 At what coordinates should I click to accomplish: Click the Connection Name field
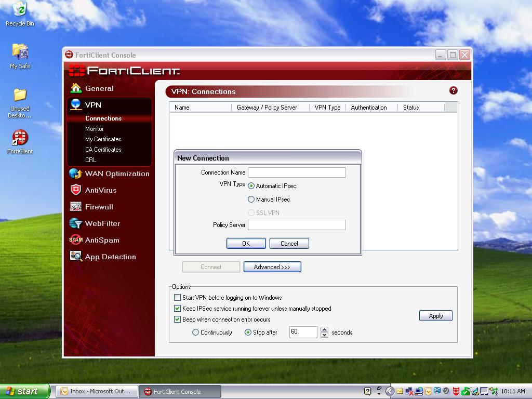297,172
